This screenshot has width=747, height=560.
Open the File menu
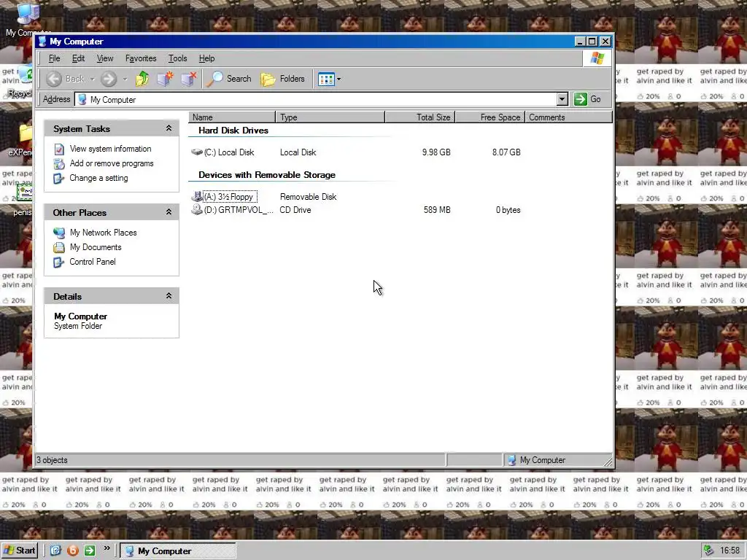(54, 58)
